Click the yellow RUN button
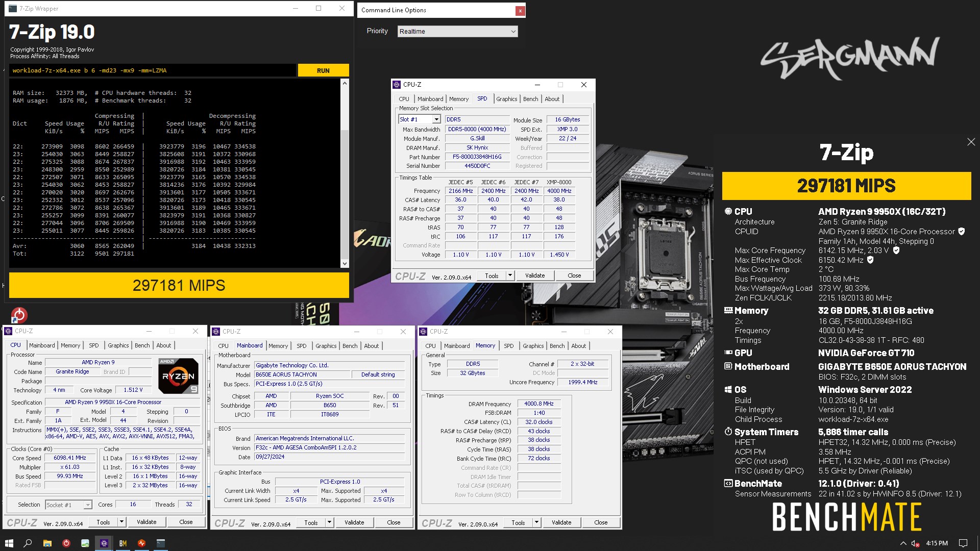This screenshot has height=551, width=980. (323, 70)
